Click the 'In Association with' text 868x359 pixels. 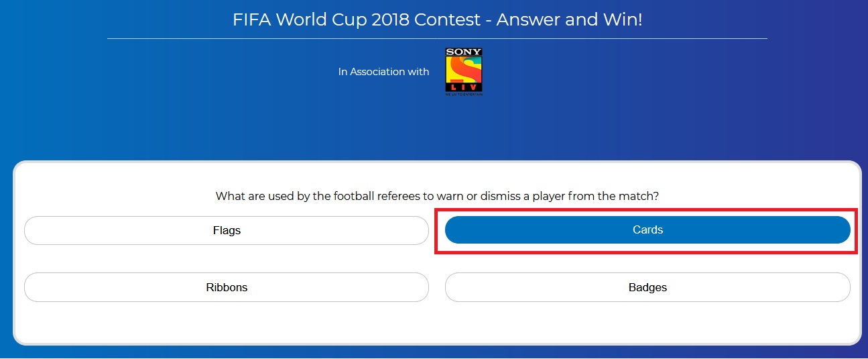[x=383, y=72]
